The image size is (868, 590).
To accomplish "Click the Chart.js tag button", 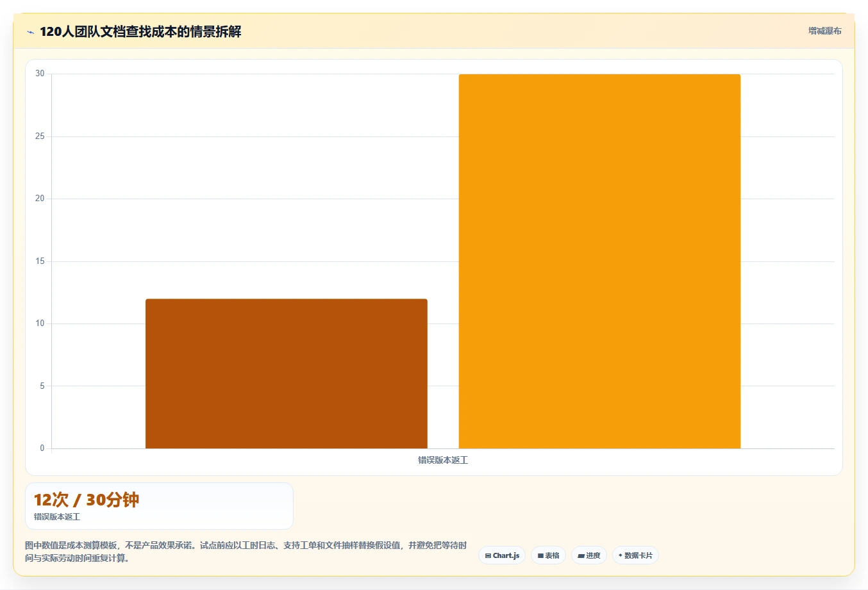I will click(502, 555).
